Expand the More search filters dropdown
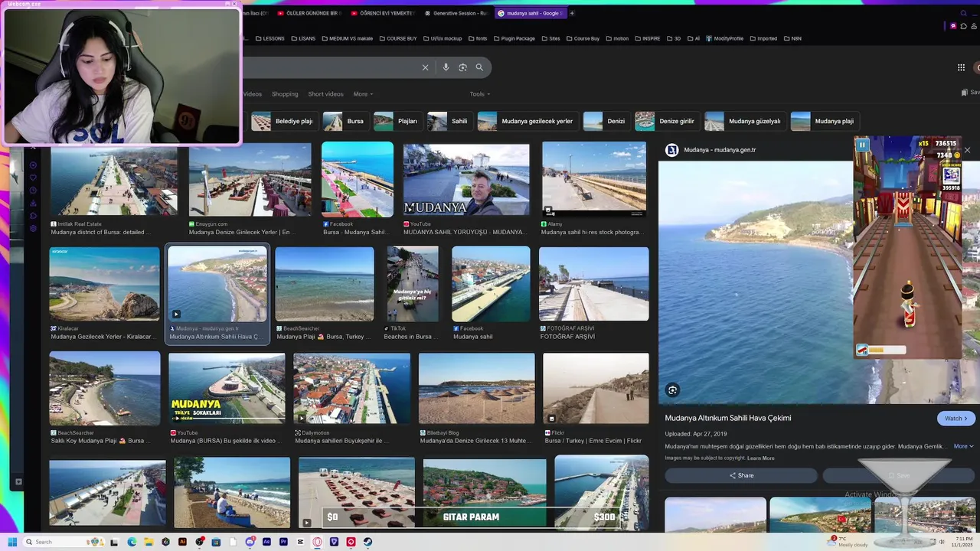 tap(363, 94)
